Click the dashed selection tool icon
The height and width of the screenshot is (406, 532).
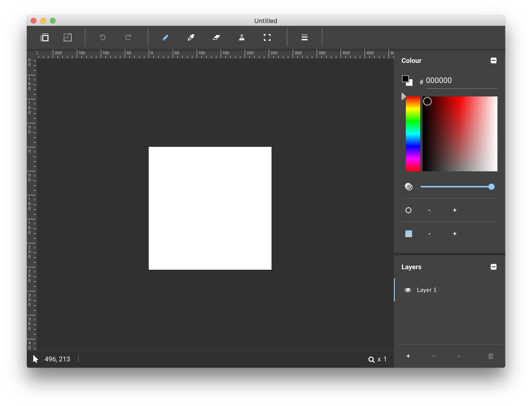(67, 37)
